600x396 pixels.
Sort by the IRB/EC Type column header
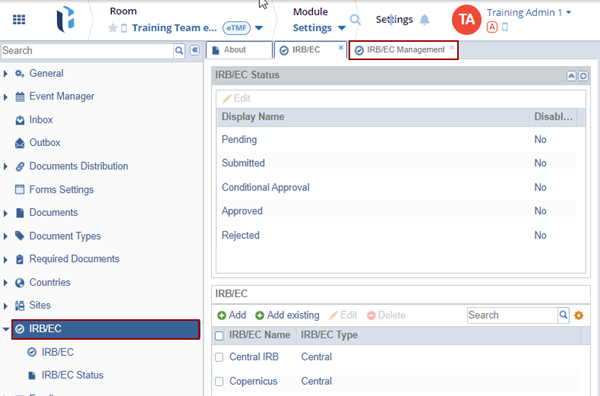point(439,335)
